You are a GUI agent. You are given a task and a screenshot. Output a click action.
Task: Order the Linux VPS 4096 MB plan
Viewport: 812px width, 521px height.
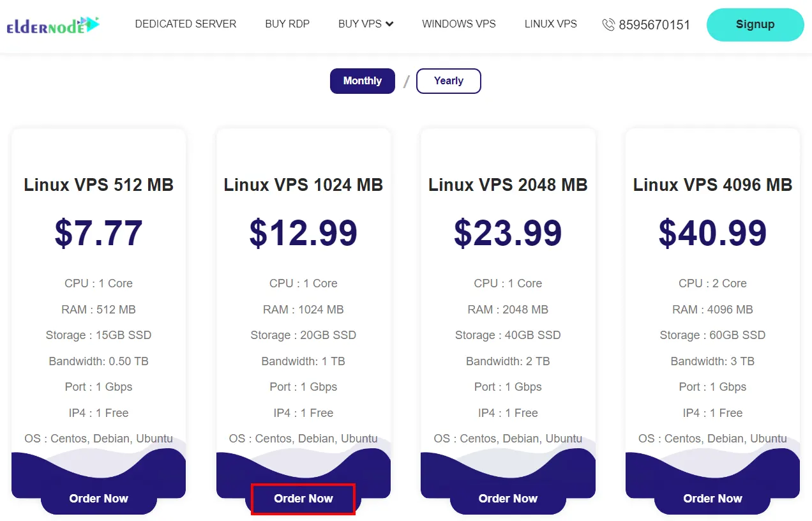point(712,499)
